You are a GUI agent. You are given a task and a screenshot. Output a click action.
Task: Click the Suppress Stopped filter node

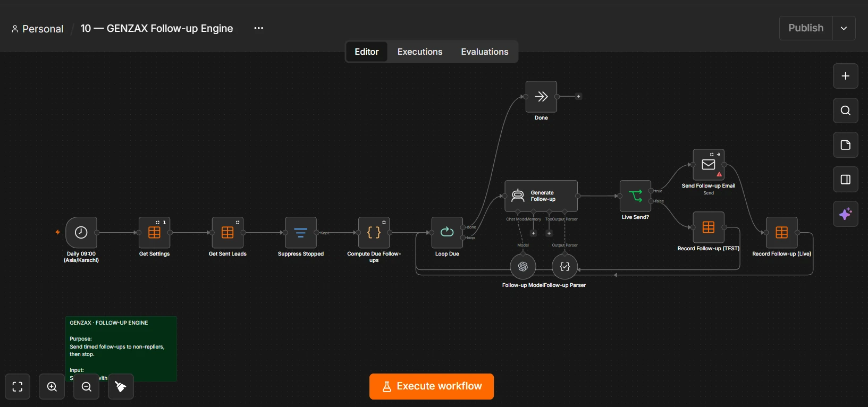pyautogui.click(x=301, y=232)
